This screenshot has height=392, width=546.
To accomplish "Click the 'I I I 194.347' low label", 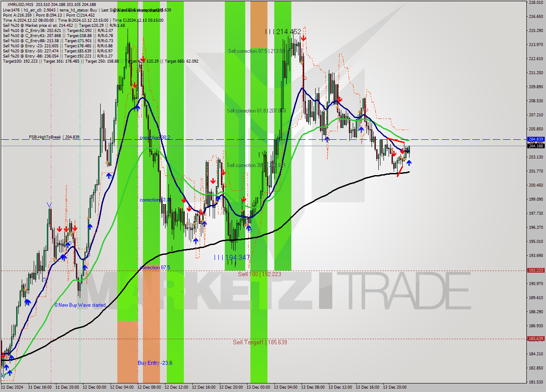I will pyautogui.click(x=232, y=257).
